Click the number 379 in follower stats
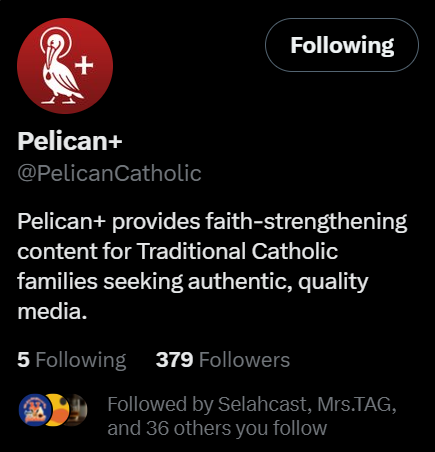Image resolution: width=435 pixels, height=452 pixels. click(x=174, y=360)
